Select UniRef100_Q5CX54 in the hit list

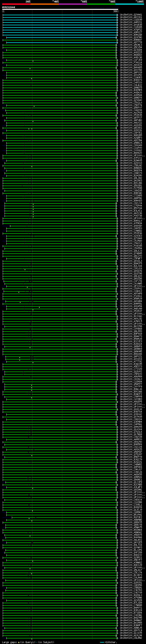pos(131,47)
